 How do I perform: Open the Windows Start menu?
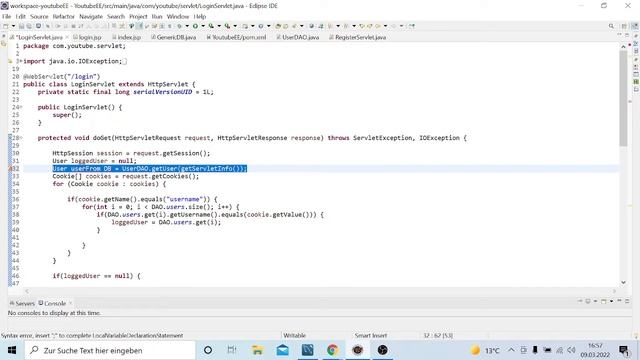(x=12, y=350)
